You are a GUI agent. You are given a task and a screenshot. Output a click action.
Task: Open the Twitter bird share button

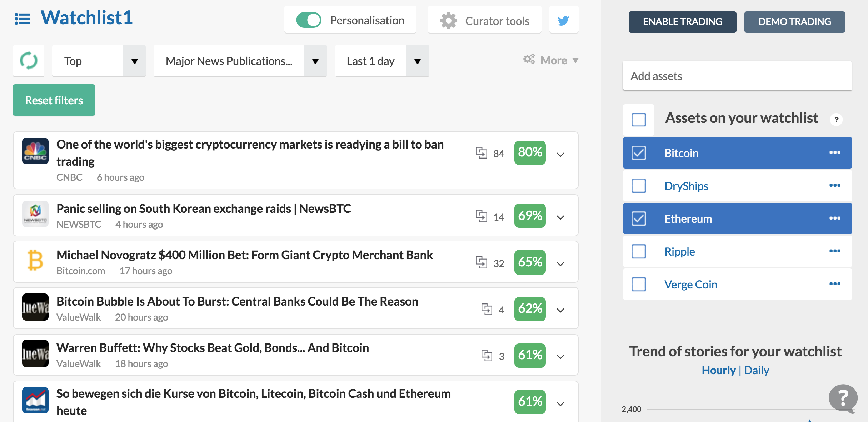pos(564,20)
